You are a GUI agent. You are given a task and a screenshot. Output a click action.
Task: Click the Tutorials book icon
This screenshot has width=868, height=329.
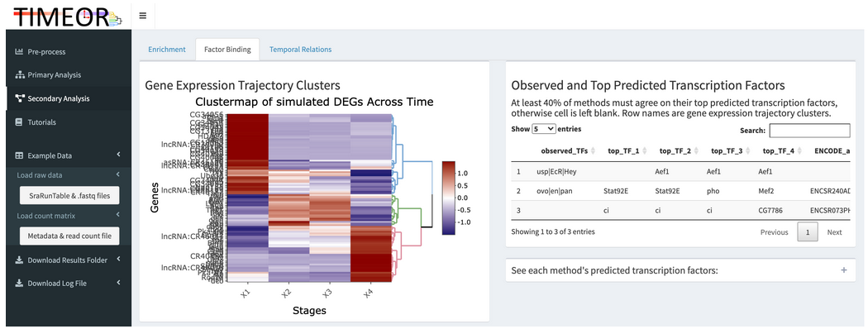[19, 122]
